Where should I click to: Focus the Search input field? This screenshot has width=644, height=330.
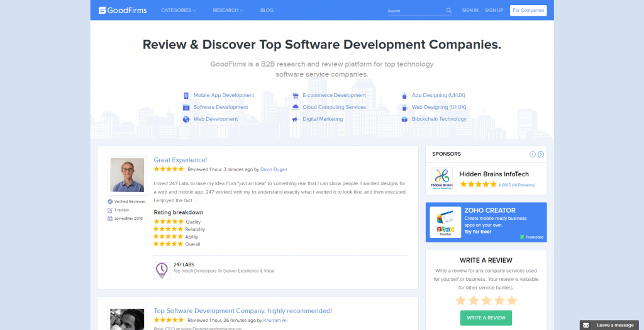416,11
